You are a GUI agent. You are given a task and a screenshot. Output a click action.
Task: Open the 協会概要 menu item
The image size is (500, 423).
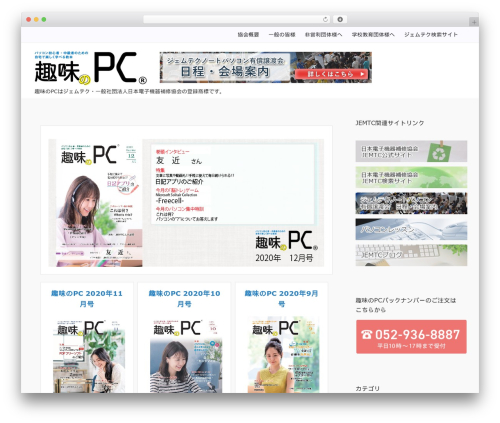click(x=248, y=35)
